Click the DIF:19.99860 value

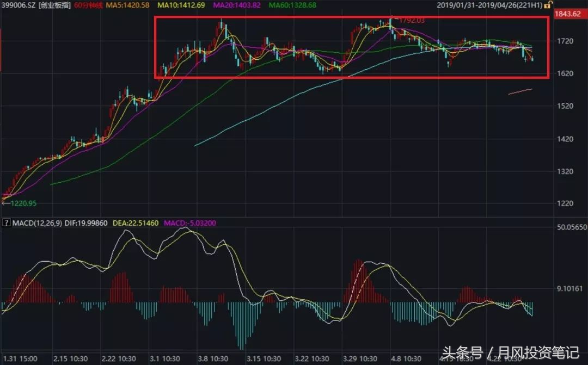pos(86,223)
